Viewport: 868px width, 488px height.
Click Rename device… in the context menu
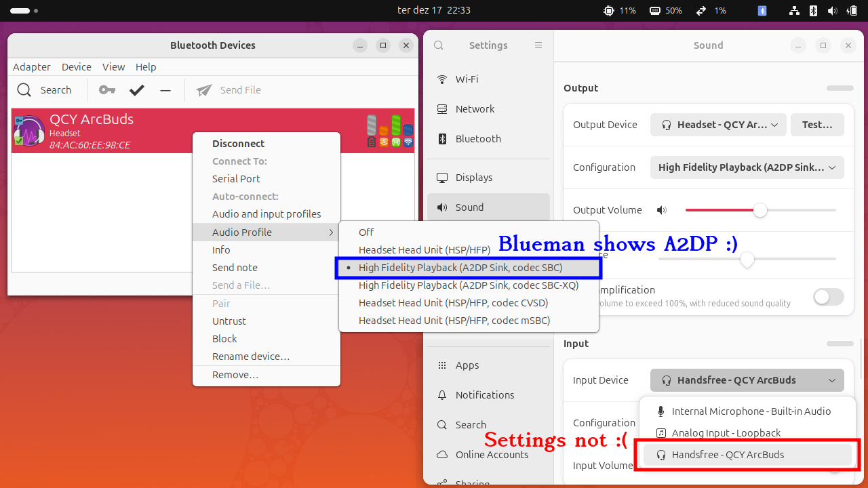267,357
